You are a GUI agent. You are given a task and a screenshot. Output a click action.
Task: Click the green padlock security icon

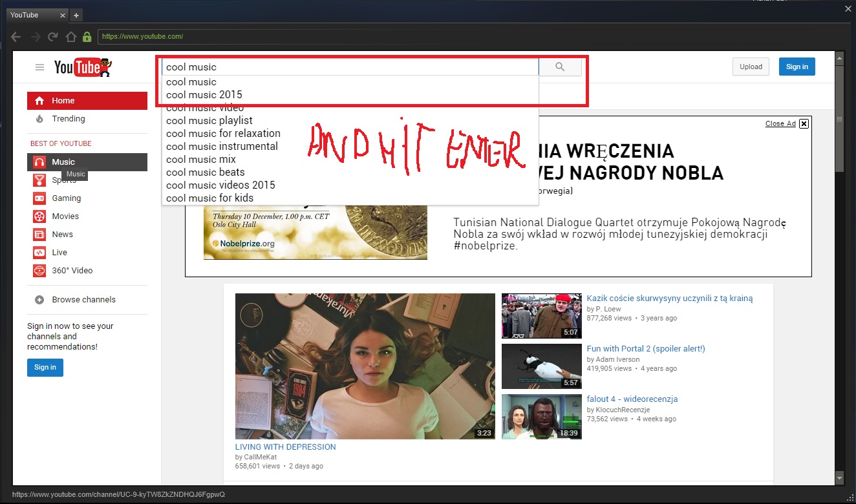click(x=87, y=37)
